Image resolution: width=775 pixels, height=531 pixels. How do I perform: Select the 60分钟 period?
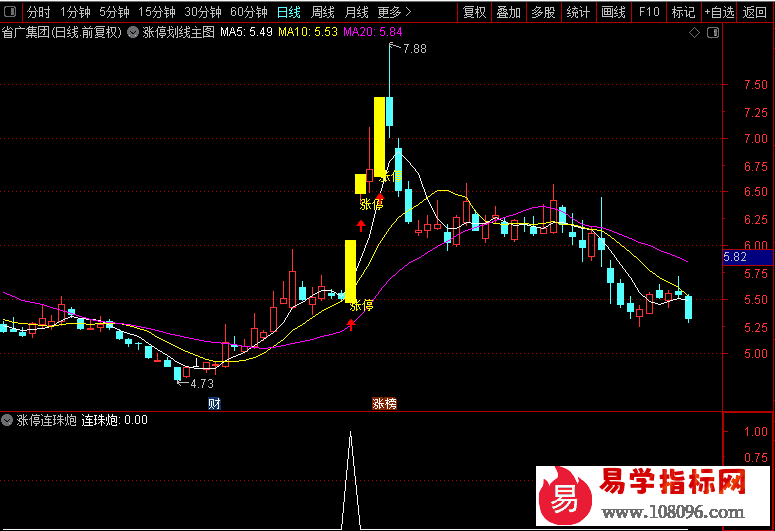[249, 12]
